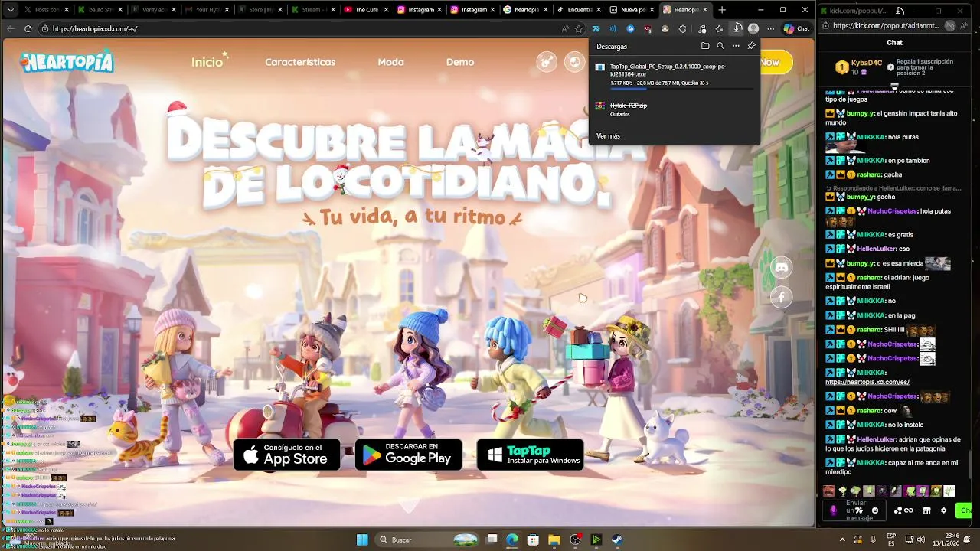The height and width of the screenshot is (551, 980).
Task: Open Edge settings and more menu
Action: coord(770,28)
